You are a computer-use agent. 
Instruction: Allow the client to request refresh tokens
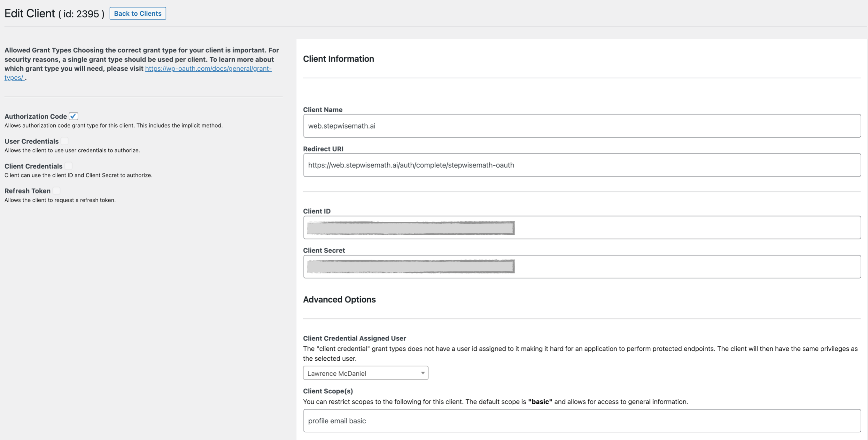click(56, 190)
